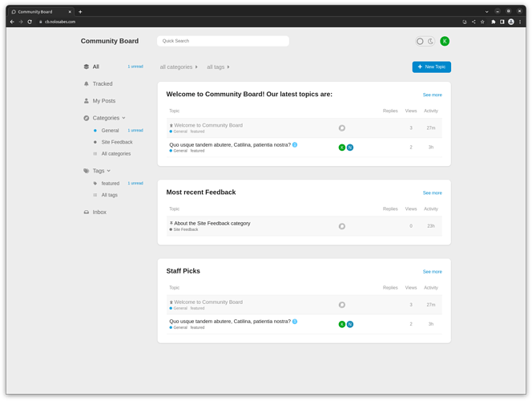
Task: Open Quo usque tandem topic in Staff Picks
Action: [230, 322]
